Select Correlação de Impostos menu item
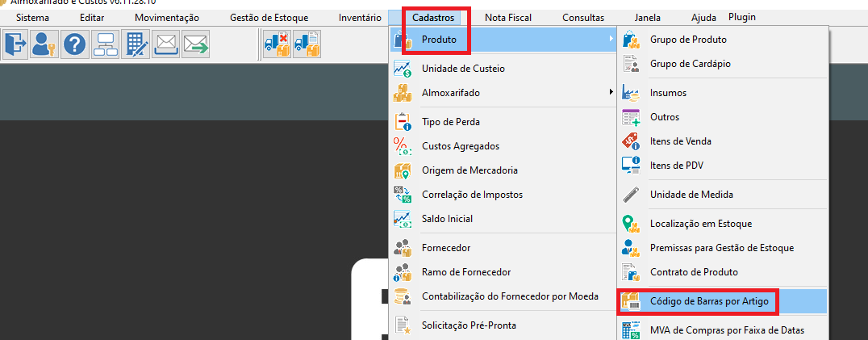 tap(503, 195)
